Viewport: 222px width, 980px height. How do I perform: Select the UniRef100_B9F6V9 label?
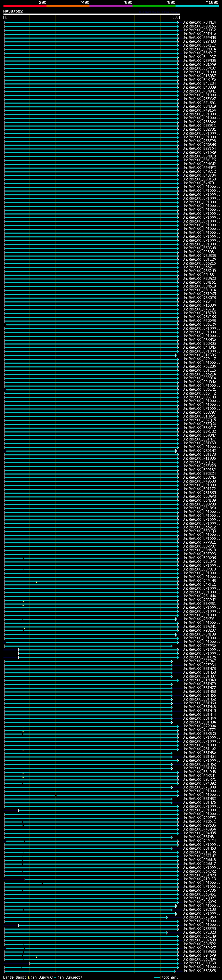pyautogui.click(x=199, y=955)
